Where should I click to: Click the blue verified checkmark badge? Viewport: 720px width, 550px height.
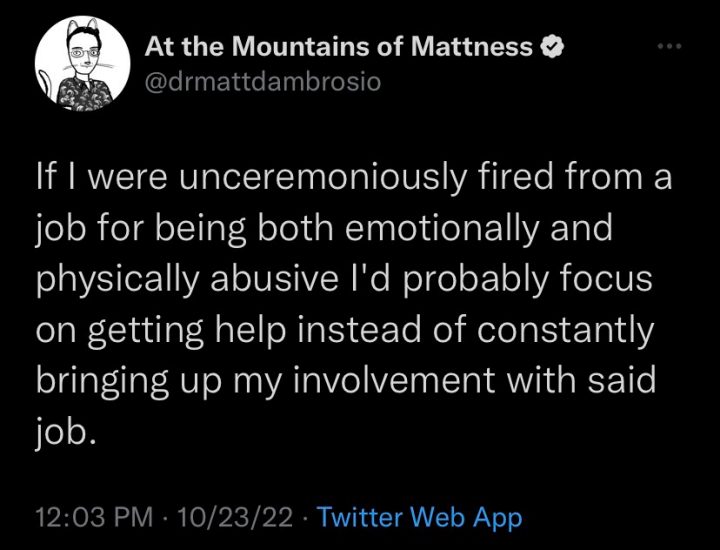(549, 46)
